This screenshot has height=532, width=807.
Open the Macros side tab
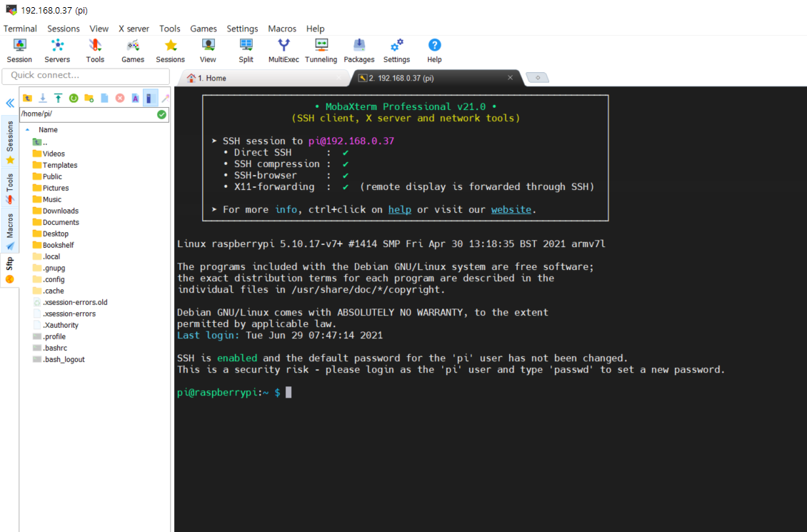pyautogui.click(x=10, y=231)
